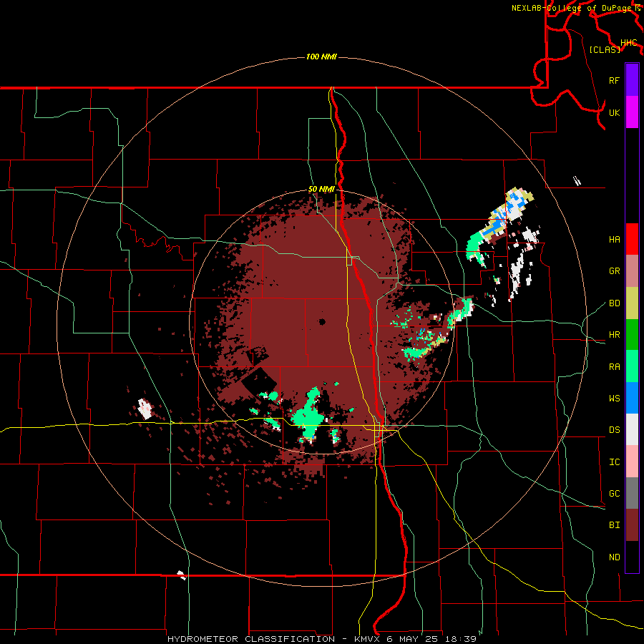Click the 50 NMI range ring label
The image size is (644, 644).
pyautogui.click(x=321, y=190)
